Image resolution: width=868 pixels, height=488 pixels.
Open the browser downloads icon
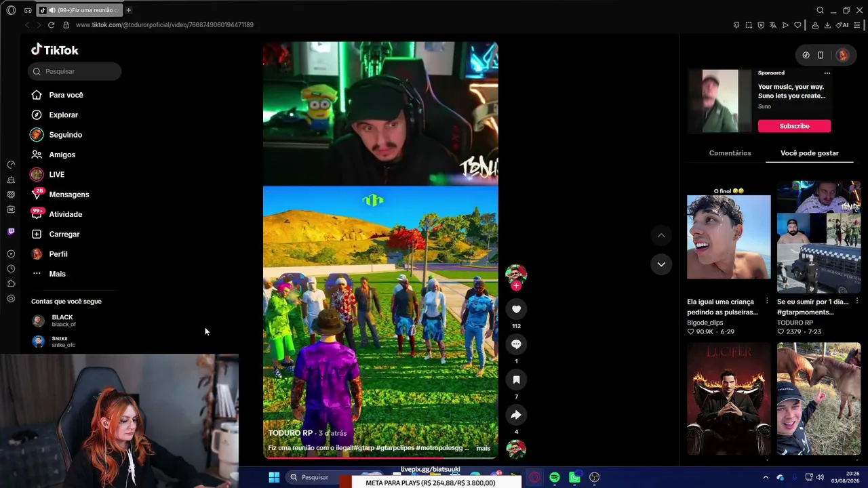(x=827, y=25)
